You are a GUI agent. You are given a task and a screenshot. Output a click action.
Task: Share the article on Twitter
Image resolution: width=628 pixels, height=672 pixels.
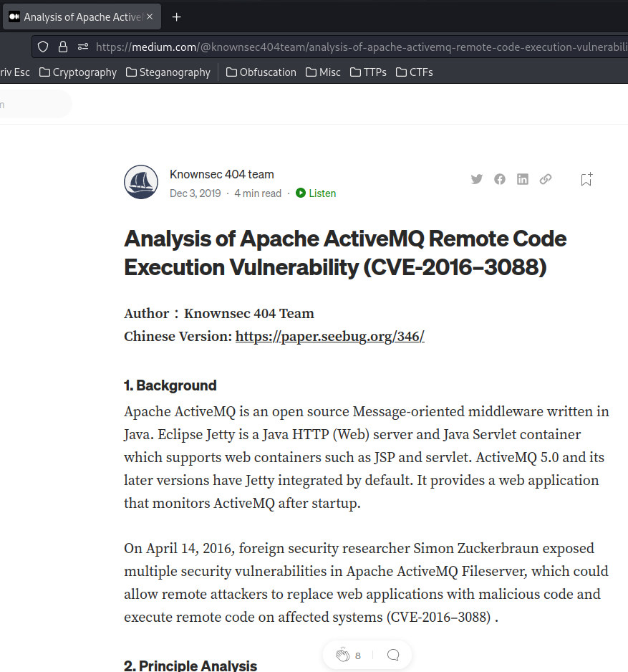[476, 179]
